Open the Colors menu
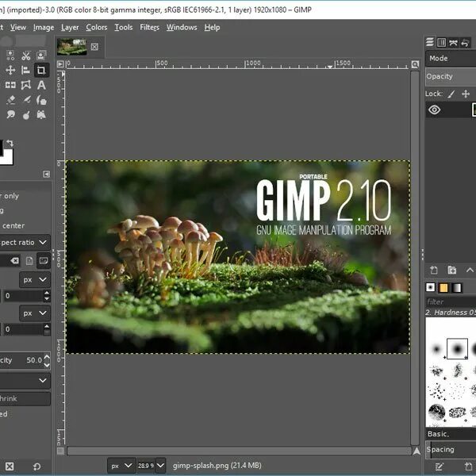Viewport: 476px width, 476px height. (x=97, y=27)
